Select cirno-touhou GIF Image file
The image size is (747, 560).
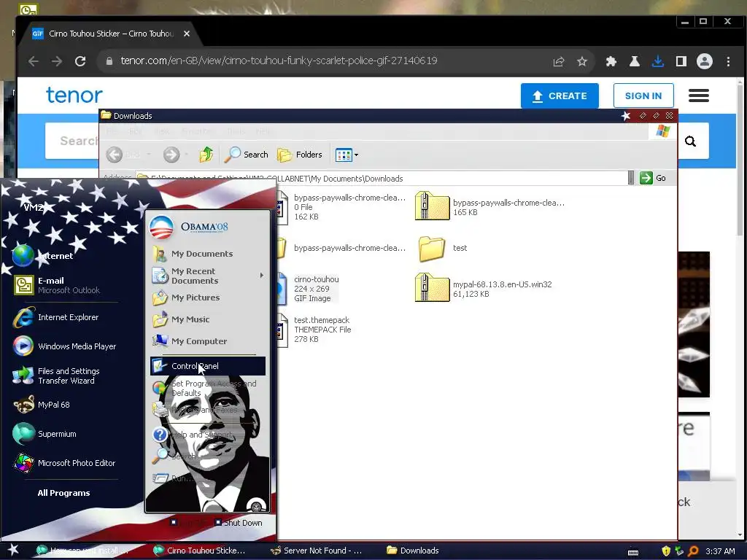(x=309, y=289)
